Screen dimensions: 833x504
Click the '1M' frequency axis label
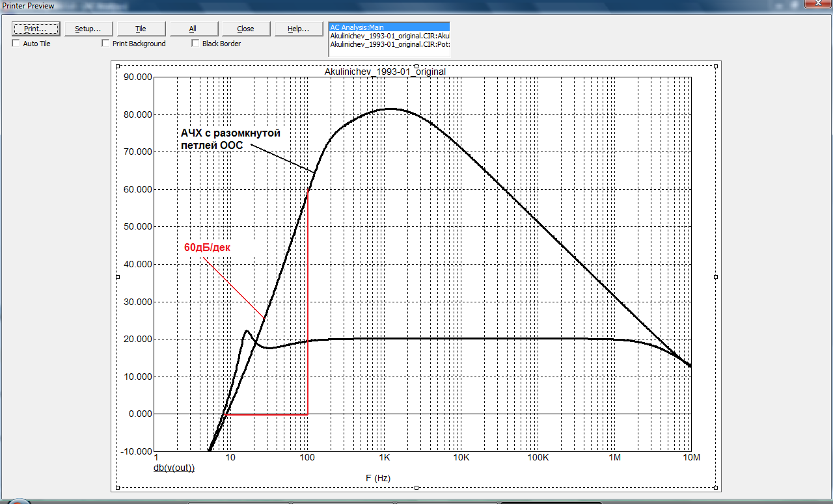point(615,458)
